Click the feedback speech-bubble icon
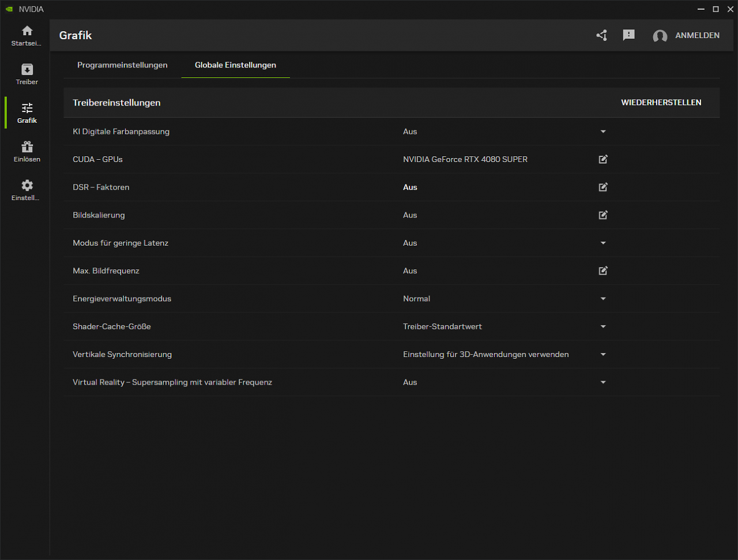 click(x=629, y=35)
